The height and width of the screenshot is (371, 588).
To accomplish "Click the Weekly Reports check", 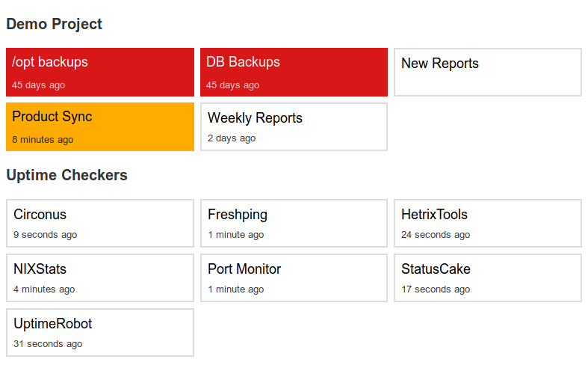I will pos(294,126).
